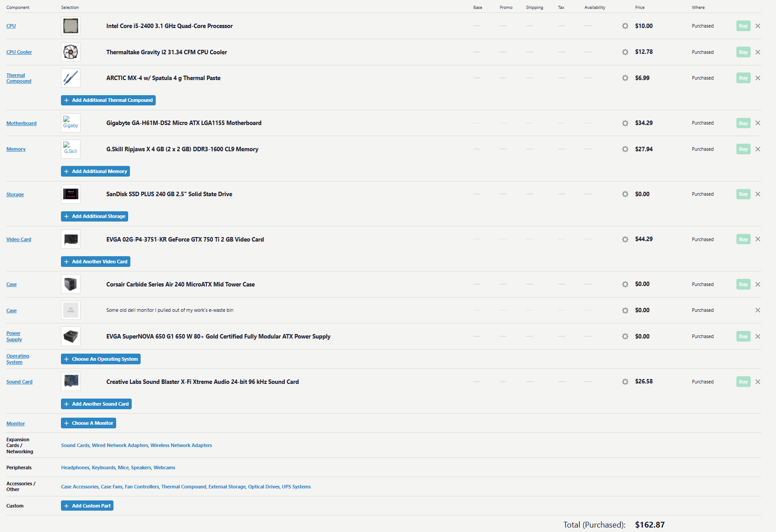Open External Storage accessories link
Image resolution: width=776 pixels, height=532 pixels.
click(227, 487)
